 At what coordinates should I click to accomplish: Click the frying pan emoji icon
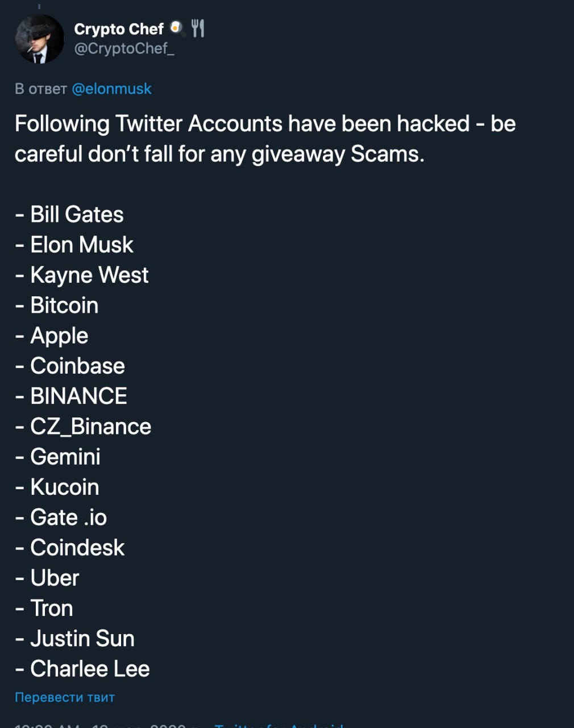(x=178, y=27)
